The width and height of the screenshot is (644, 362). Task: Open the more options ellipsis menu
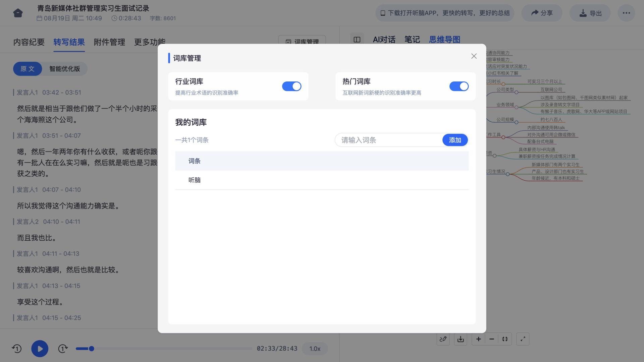[x=626, y=13]
